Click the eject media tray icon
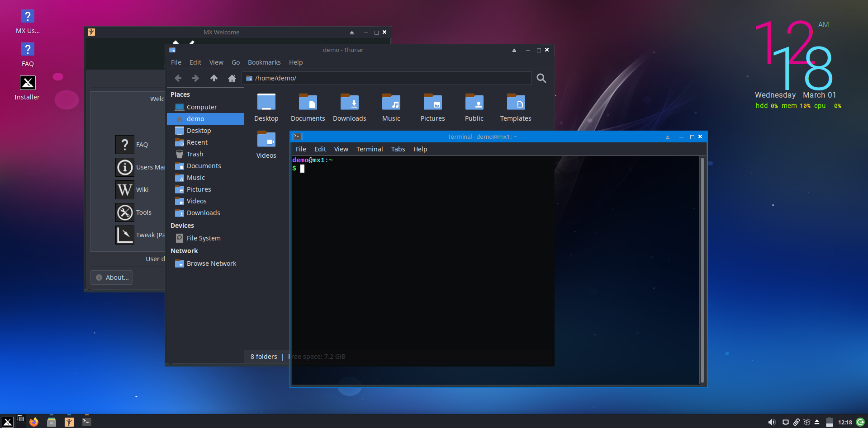868x428 pixels. pos(817,422)
